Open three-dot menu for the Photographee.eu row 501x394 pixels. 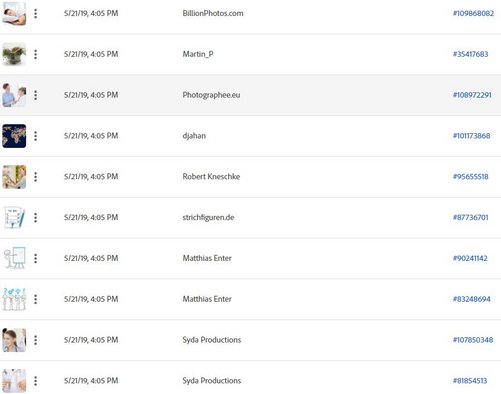pos(36,95)
